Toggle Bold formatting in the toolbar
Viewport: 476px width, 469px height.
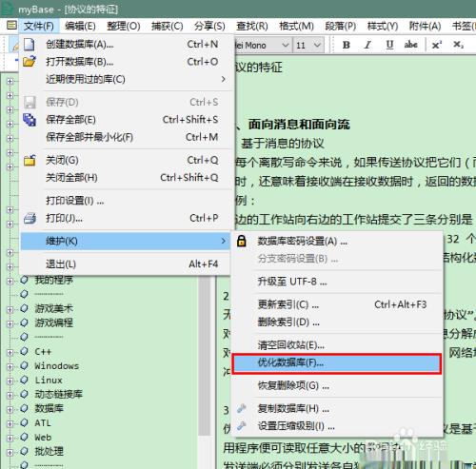point(347,45)
